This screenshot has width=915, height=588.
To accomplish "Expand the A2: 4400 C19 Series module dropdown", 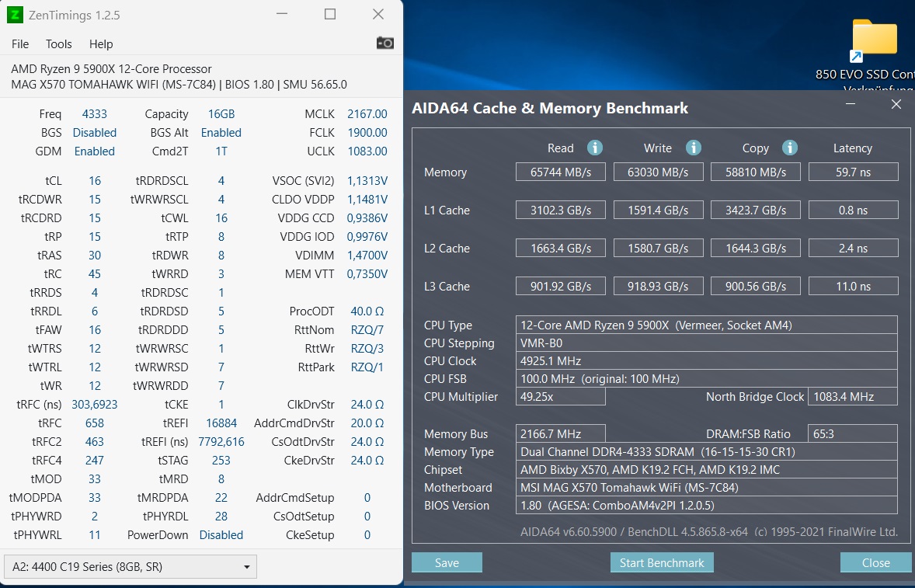I will (130, 566).
